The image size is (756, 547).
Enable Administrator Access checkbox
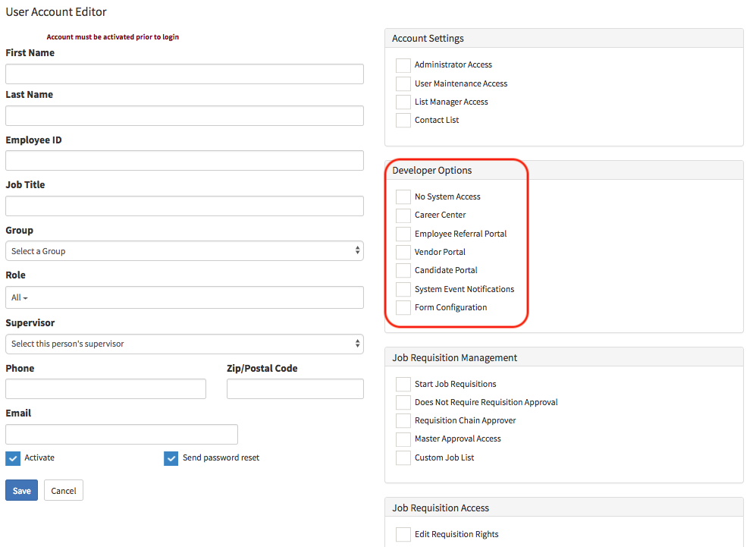tap(403, 65)
